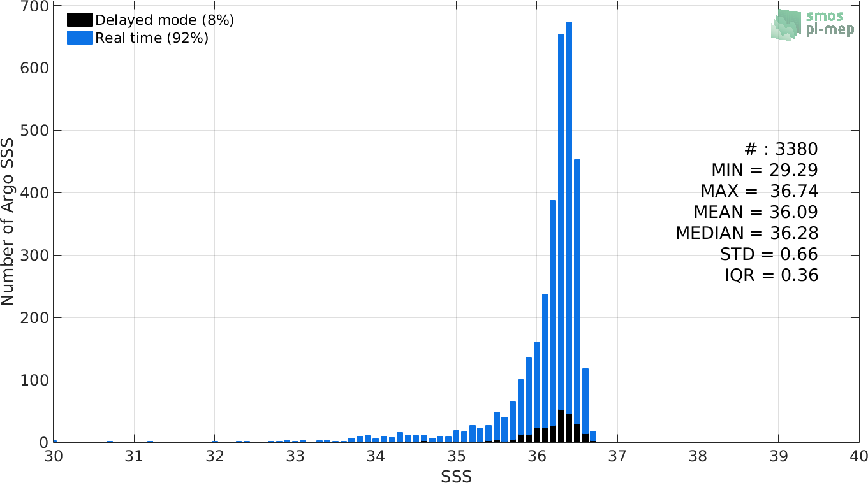Click the 'SSS' x-axis title
The width and height of the screenshot is (868, 483).
pos(457,477)
